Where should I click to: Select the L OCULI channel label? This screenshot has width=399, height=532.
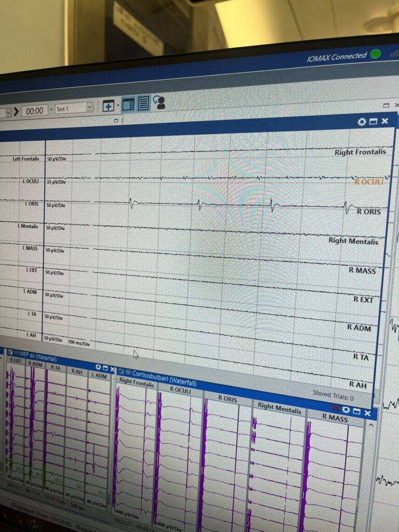31,181
